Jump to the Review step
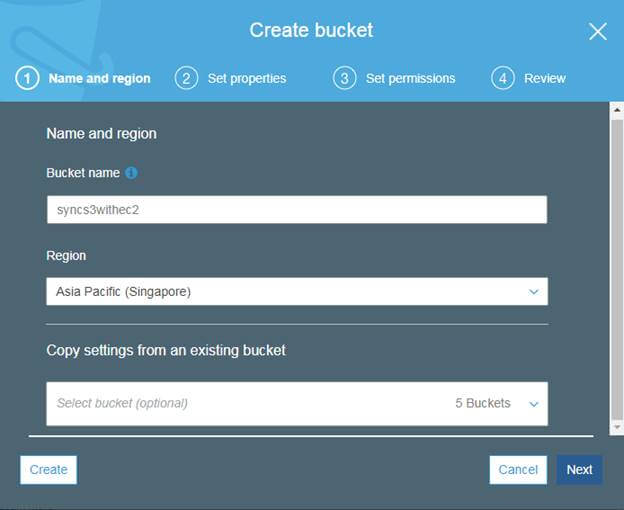The image size is (624, 510). click(x=545, y=78)
